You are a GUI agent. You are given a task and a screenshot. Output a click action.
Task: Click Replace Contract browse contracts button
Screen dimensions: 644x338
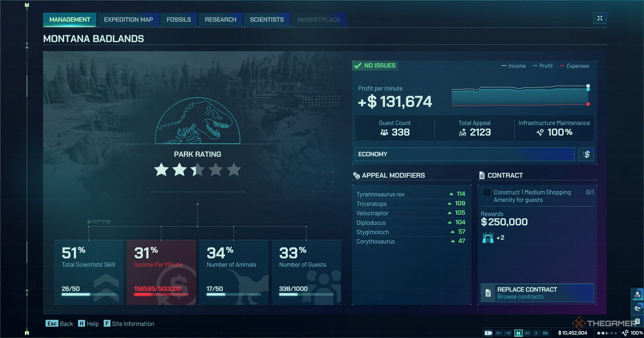537,293
